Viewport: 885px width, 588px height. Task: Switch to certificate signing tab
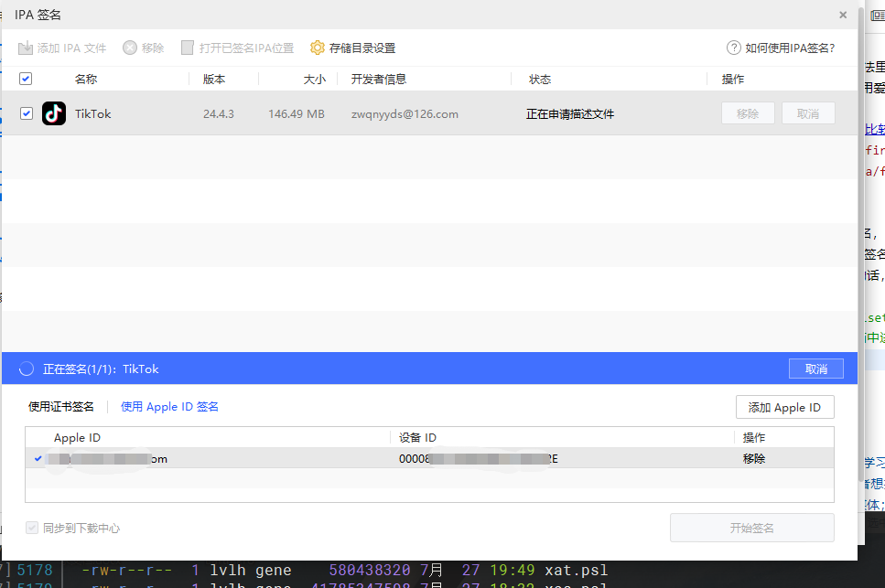61,406
